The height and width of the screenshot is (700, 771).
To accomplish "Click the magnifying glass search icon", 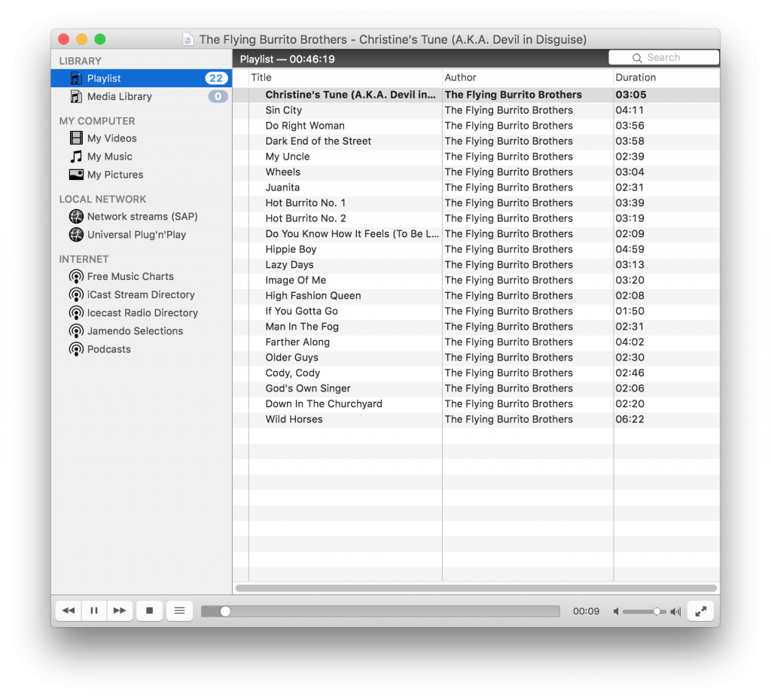I will 637,58.
